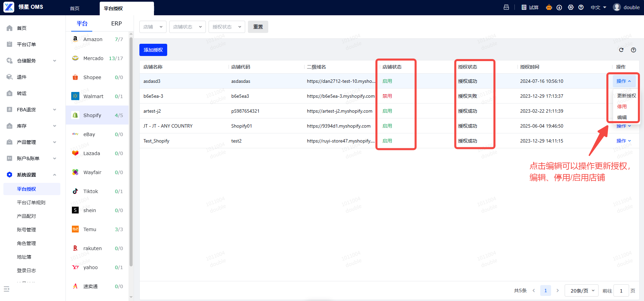Image resolution: width=644 pixels, height=301 pixels.
Task: Select 更新授权 from the operations menu
Action: click(x=626, y=96)
